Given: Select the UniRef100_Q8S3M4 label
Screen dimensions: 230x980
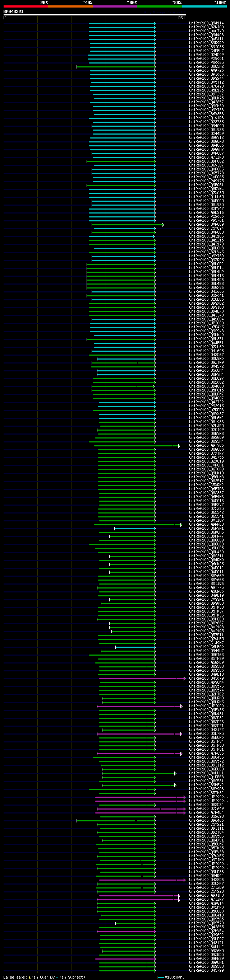Looking at the screenshot, I should [206, 442].
